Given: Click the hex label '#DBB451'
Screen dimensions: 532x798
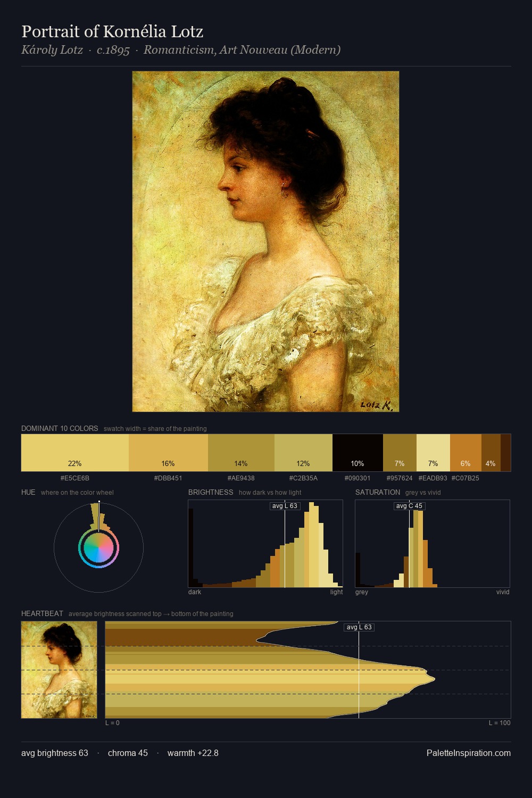Looking at the screenshot, I should pos(168,478).
